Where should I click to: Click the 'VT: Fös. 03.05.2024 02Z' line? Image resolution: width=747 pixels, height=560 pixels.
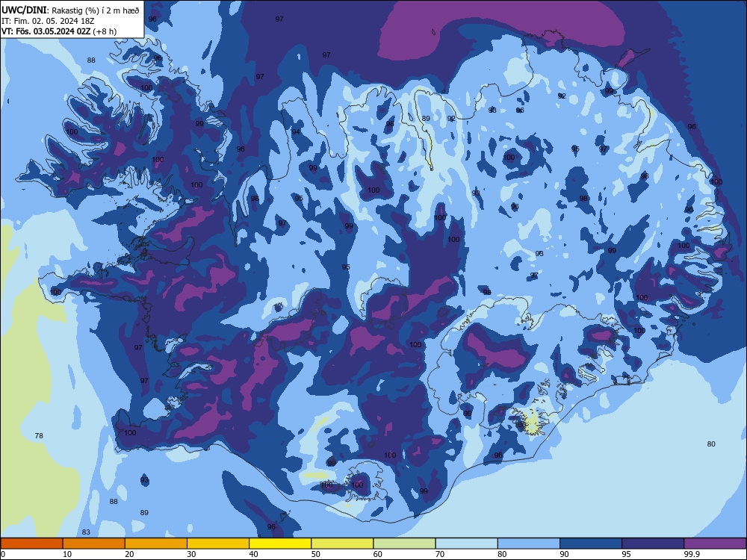(46, 31)
